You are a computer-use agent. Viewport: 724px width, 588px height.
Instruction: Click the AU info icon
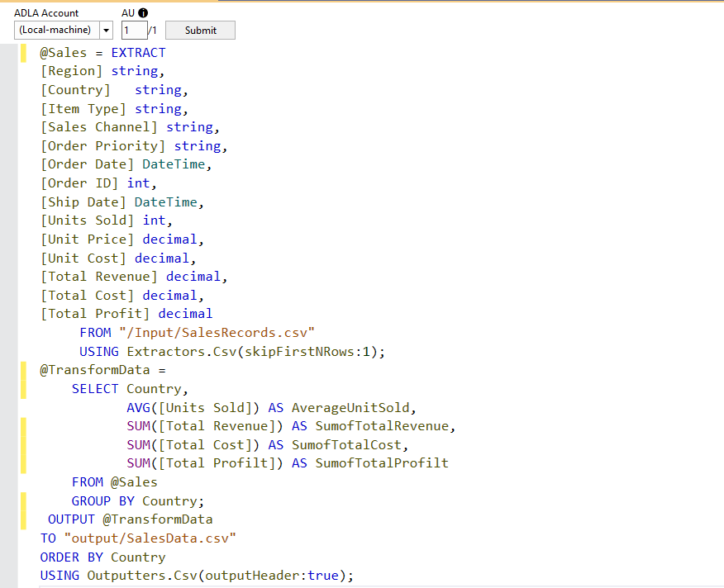(x=143, y=13)
